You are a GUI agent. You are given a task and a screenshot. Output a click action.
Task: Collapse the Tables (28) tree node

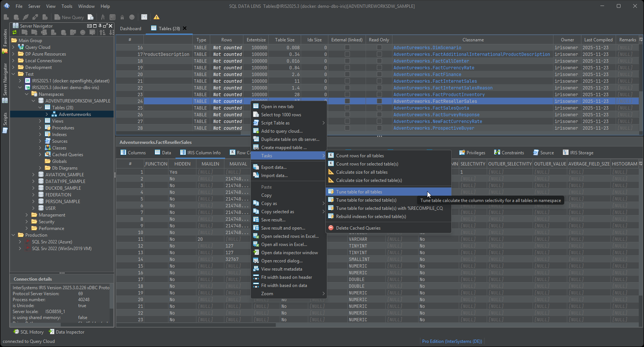pyautogui.click(x=40, y=108)
